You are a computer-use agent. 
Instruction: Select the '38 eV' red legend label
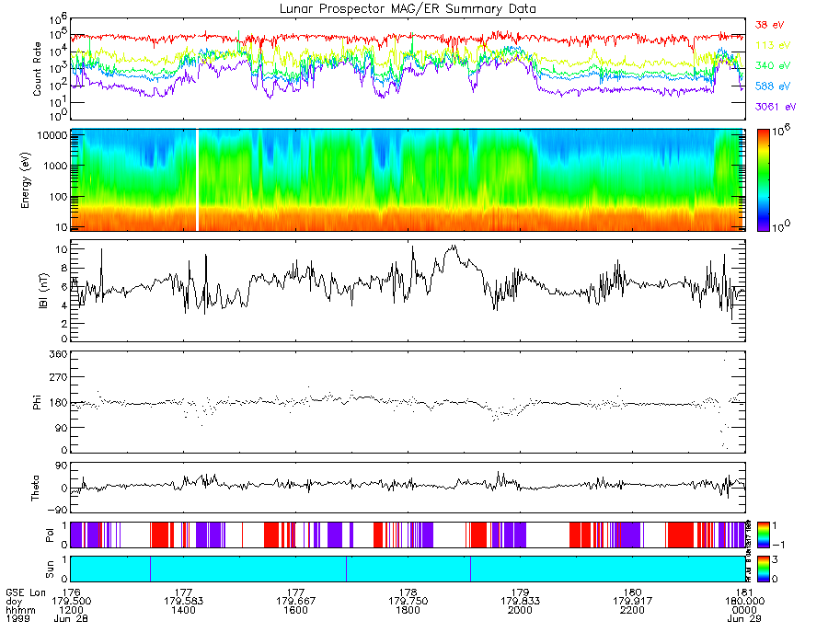coord(769,25)
